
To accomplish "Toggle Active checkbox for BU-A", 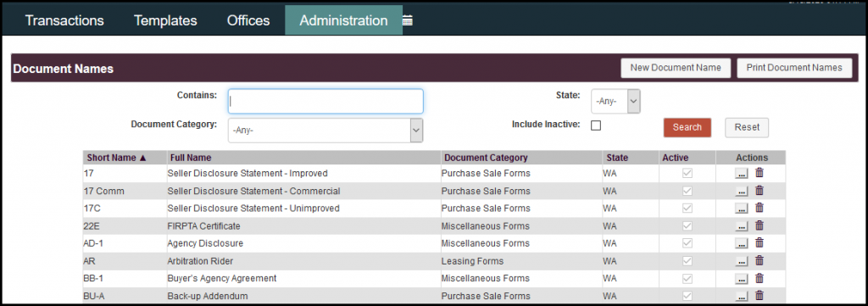I will coord(687,296).
